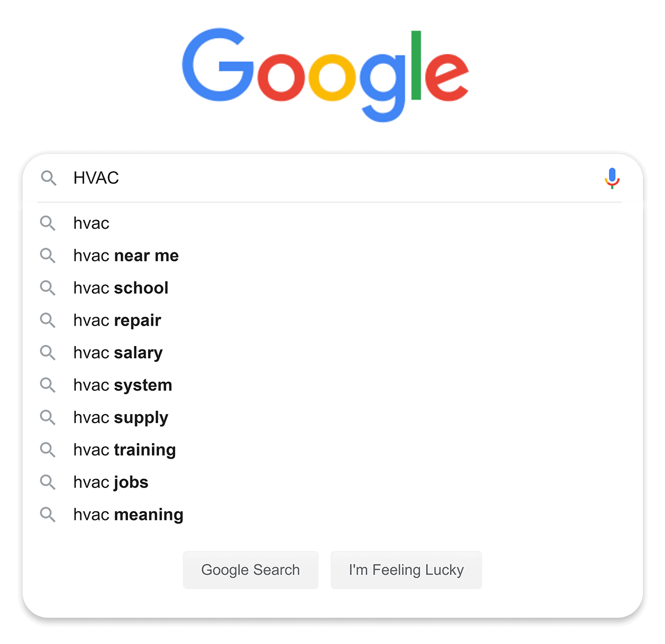Screen dimensions: 665x644
Task: Pick the 'hvac repair' suggestion
Action: pos(117,321)
